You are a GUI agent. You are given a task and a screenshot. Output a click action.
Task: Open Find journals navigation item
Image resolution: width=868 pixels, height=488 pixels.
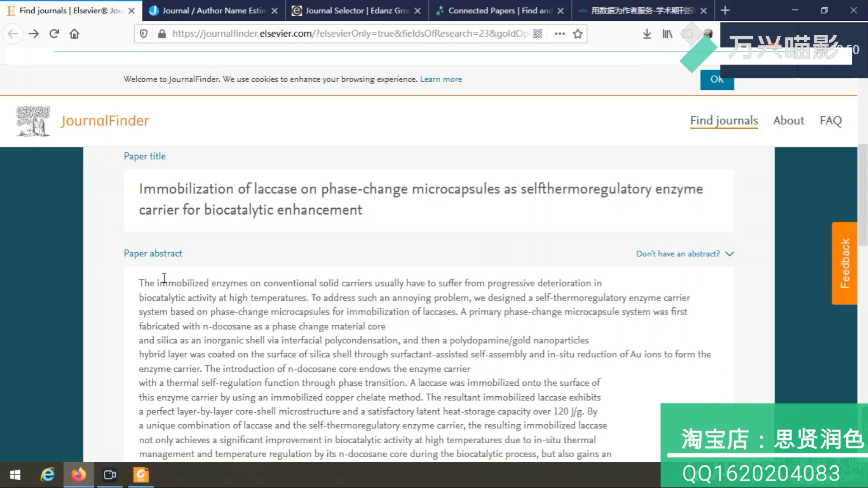tap(724, 121)
